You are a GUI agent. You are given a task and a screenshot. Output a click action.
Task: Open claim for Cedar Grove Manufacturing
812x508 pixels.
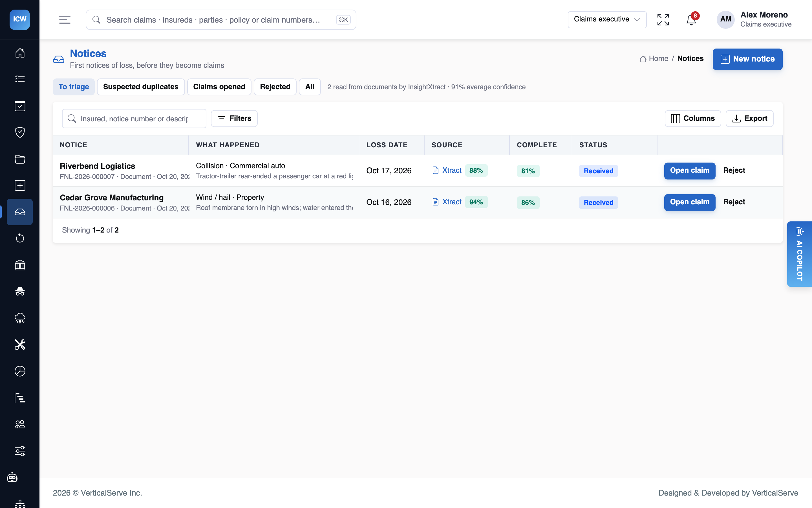click(690, 202)
